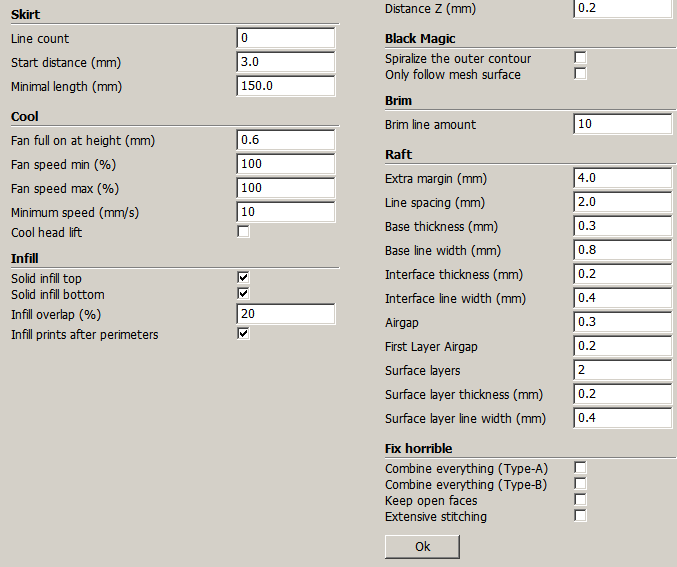Toggle Infill prints after perimeters
This screenshot has width=677, height=567.
[243, 334]
